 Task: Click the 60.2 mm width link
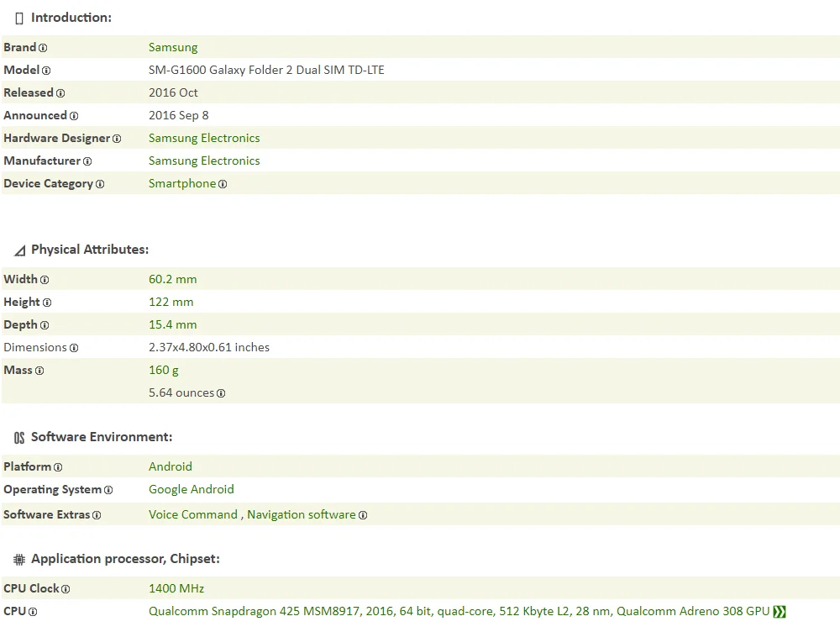tap(172, 279)
